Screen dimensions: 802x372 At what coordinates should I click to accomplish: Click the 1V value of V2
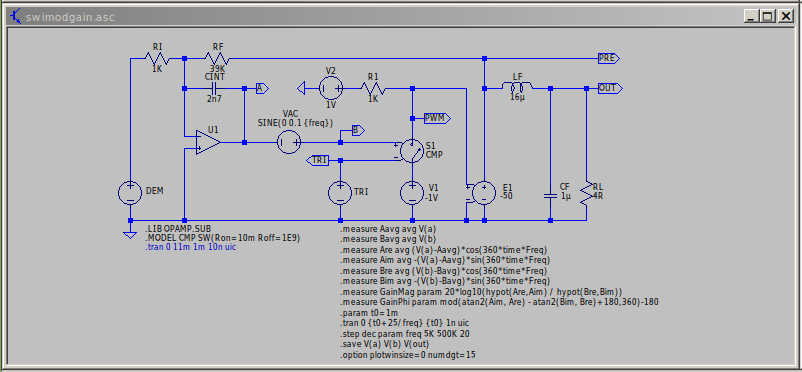pyautogui.click(x=331, y=104)
